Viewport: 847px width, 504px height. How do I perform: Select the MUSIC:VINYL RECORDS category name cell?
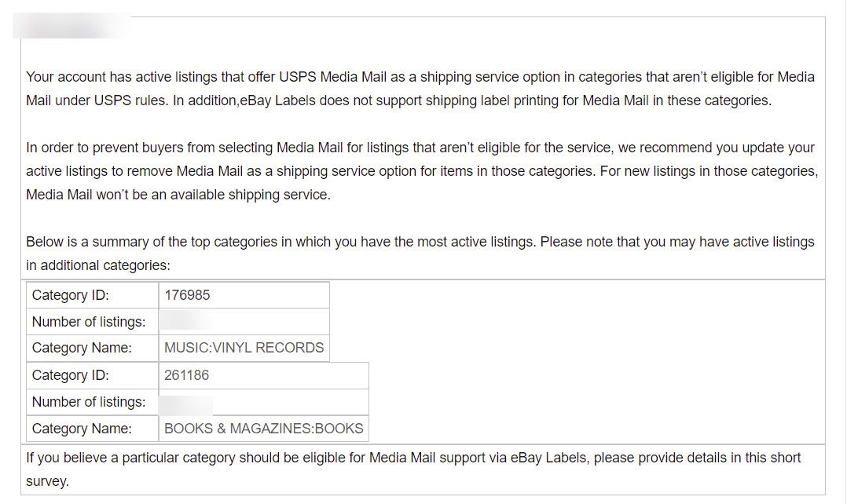(244, 348)
